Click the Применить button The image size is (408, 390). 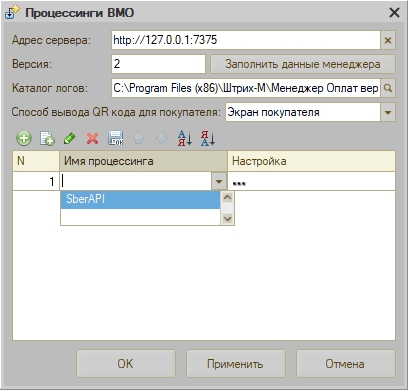point(236,363)
